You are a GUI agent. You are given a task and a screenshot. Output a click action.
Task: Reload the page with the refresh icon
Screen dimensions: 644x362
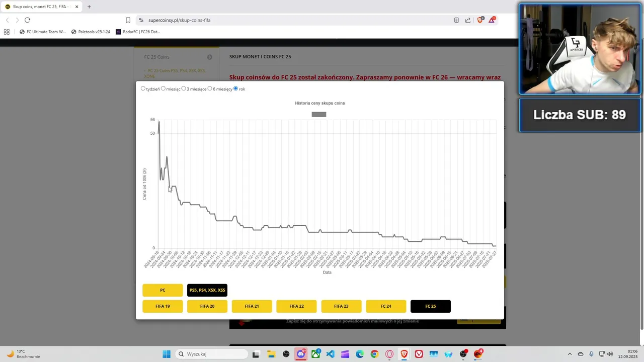point(27,20)
